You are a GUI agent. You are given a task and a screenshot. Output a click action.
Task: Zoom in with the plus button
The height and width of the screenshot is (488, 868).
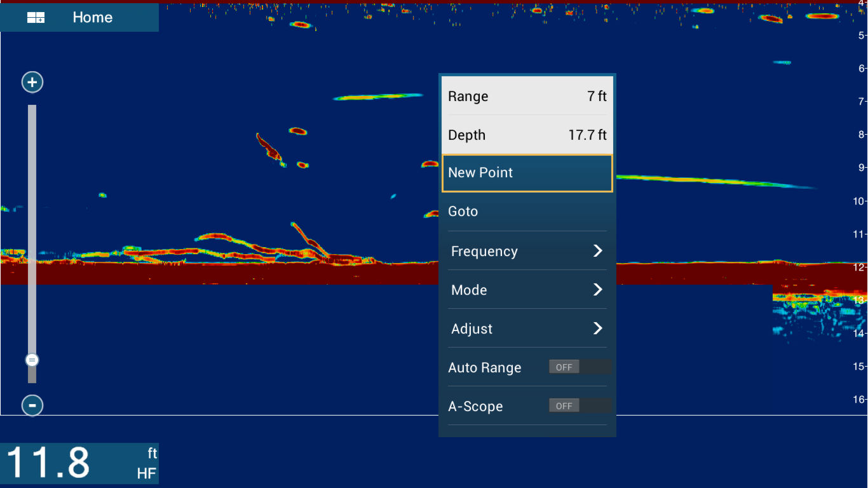coord(32,82)
